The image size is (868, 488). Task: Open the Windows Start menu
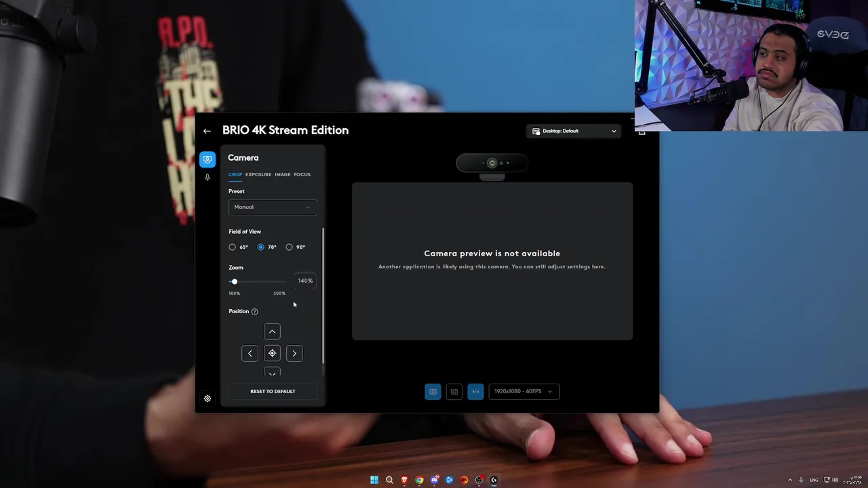click(x=374, y=480)
